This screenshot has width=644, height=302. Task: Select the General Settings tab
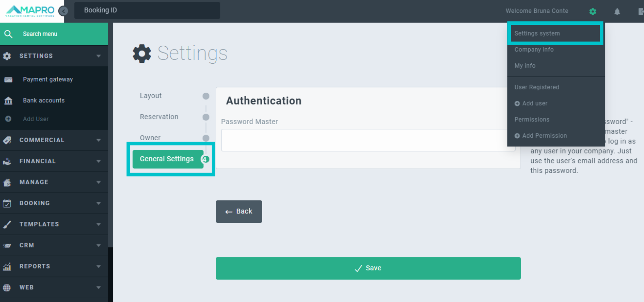coord(167,159)
